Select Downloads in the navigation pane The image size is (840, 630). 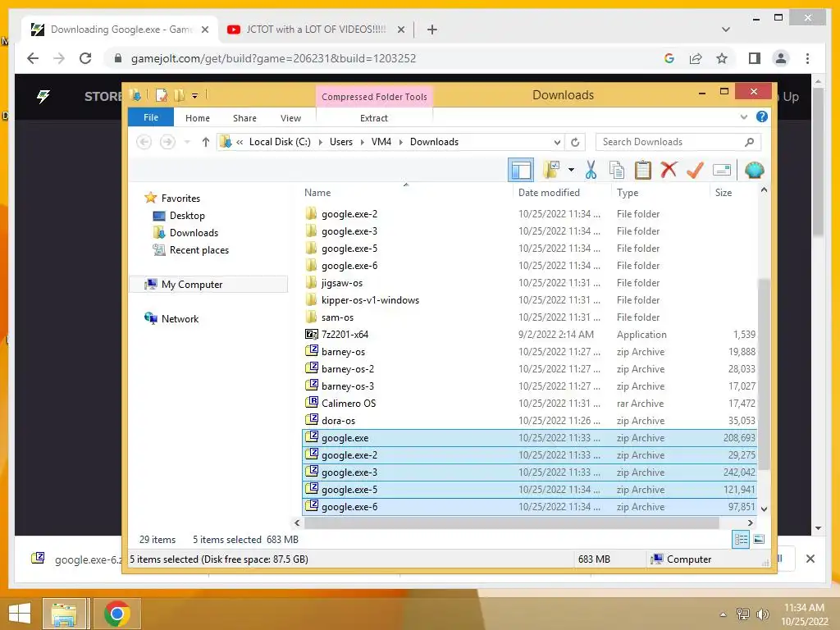tap(194, 232)
